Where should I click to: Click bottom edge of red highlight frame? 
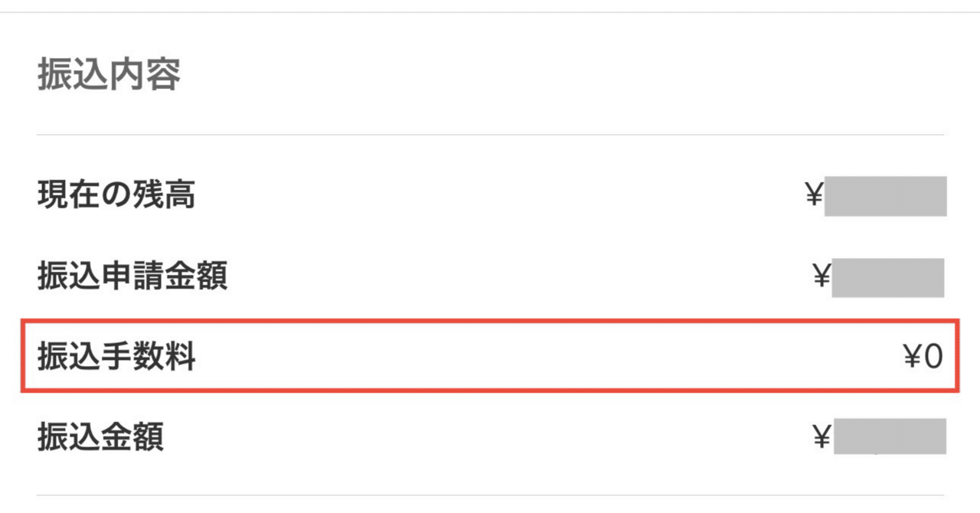tap(490, 391)
